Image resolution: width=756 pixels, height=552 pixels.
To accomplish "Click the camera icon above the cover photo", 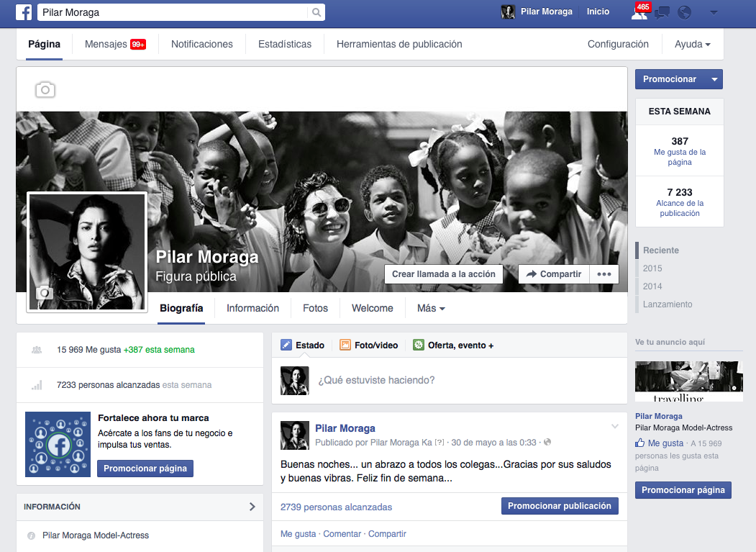I will pos(45,90).
